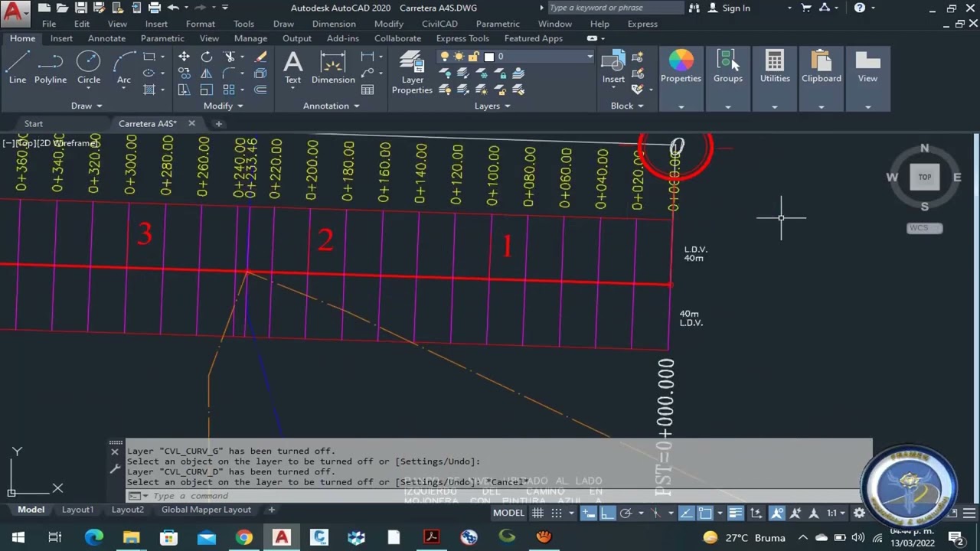Image resolution: width=980 pixels, height=551 pixels.
Task: Toggle MODEL space button in status bar
Action: (508, 513)
